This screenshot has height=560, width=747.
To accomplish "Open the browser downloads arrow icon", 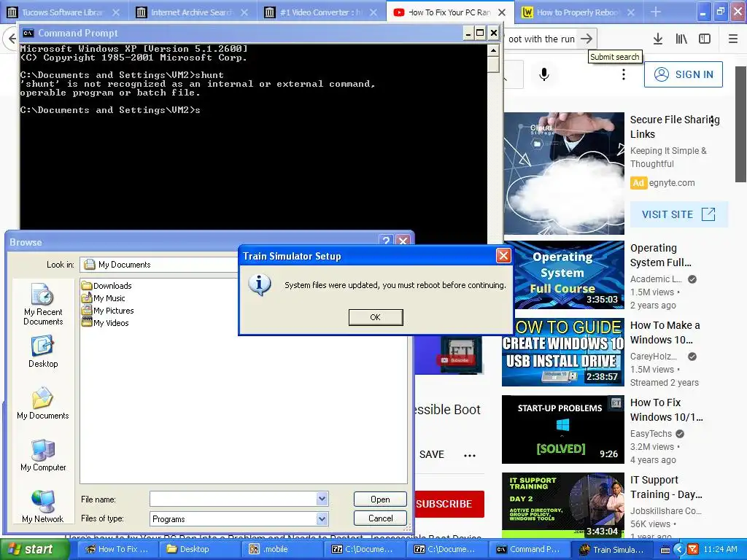I will coord(658,39).
